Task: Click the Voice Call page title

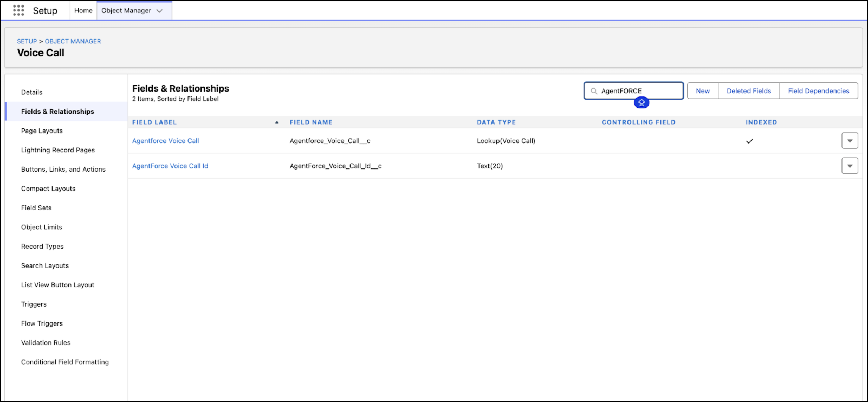Action: click(41, 53)
